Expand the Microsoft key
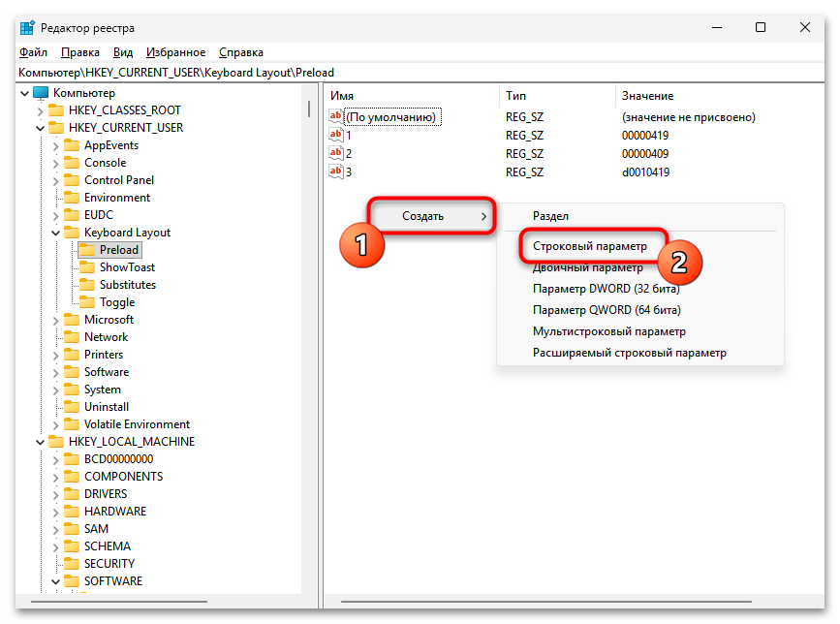Image resolution: width=840 pixels, height=624 pixels. tap(56, 321)
